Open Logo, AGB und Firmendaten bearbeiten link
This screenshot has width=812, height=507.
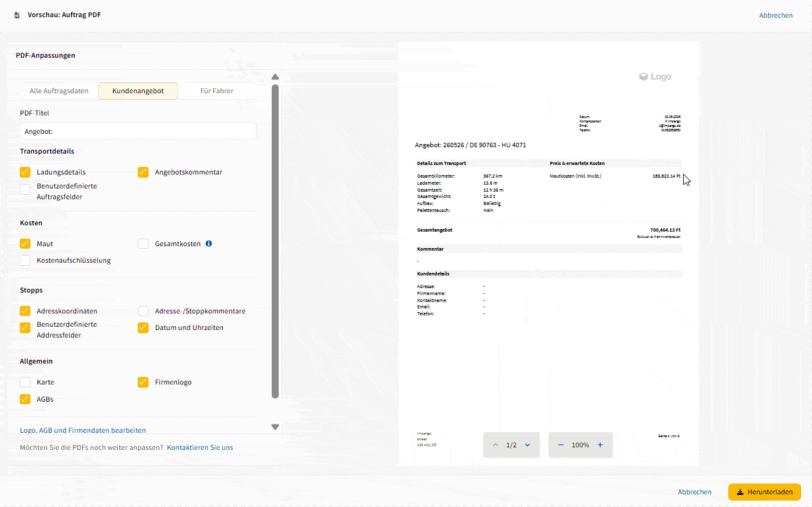[x=83, y=430]
